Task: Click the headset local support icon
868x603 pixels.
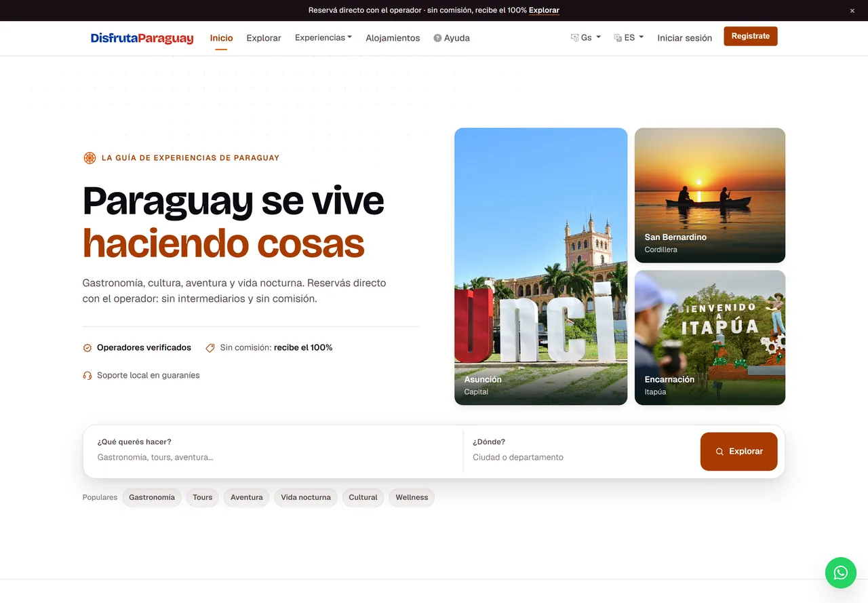Action: (x=87, y=375)
